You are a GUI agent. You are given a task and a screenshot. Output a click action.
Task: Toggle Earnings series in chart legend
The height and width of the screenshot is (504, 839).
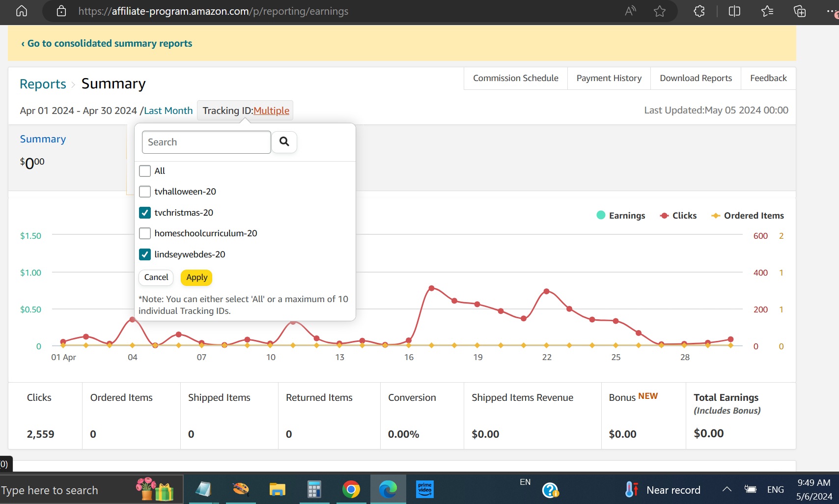(620, 216)
